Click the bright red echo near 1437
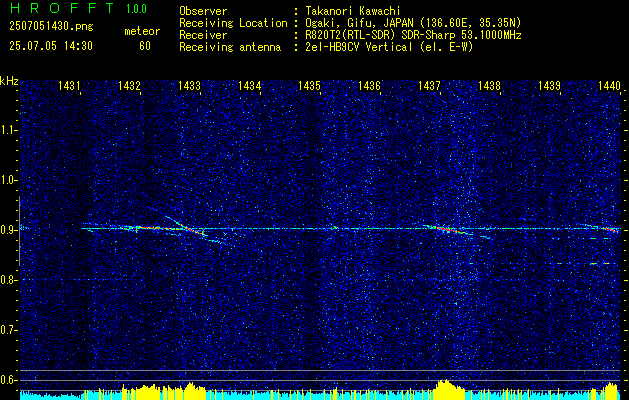The height and width of the screenshot is (400, 629). click(x=448, y=230)
